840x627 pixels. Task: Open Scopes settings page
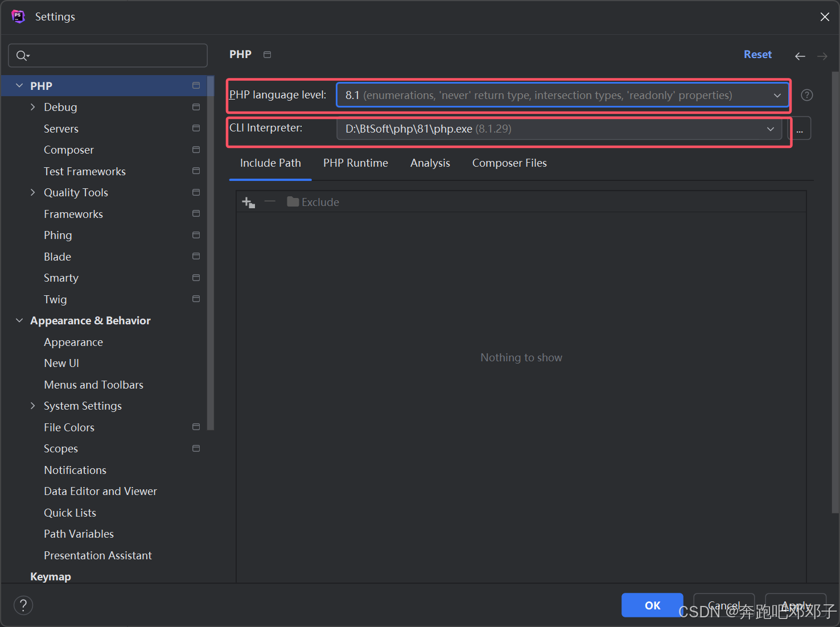[61, 448]
